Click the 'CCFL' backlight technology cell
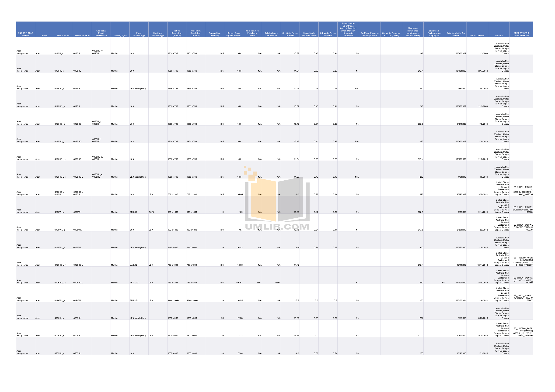555x392 pixels. (152, 212)
